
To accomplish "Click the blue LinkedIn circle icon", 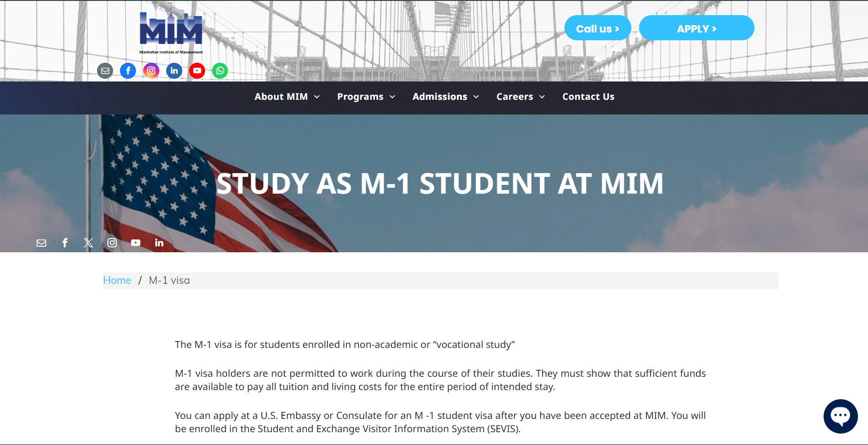I will 174,71.
